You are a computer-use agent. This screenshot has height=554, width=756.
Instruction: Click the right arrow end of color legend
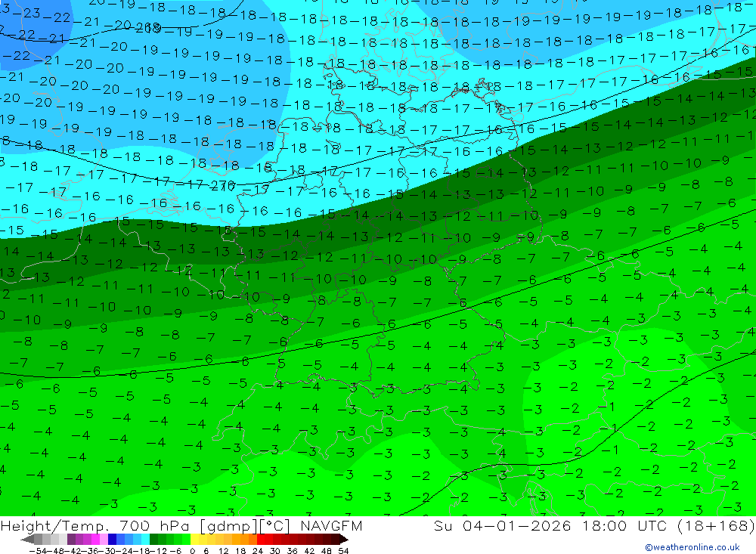tap(344, 540)
